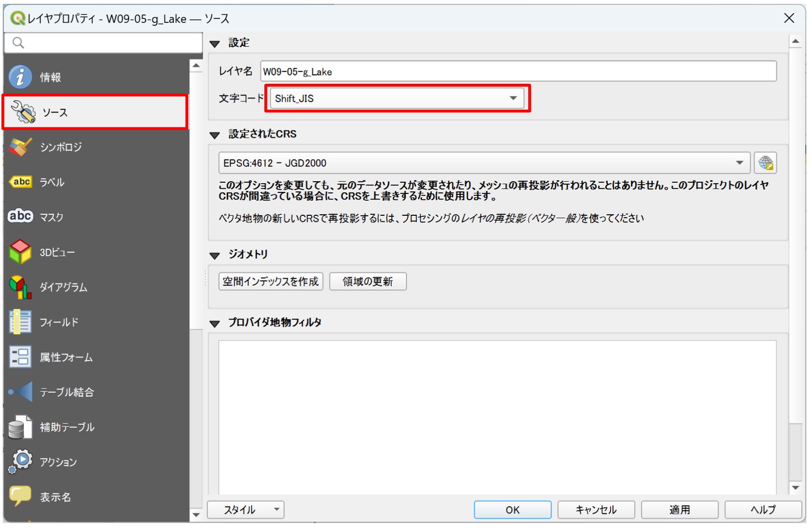The width and height of the screenshot is (812, 528).
Task: Switch to the 情報 tab label
Action: pos(50,77)
